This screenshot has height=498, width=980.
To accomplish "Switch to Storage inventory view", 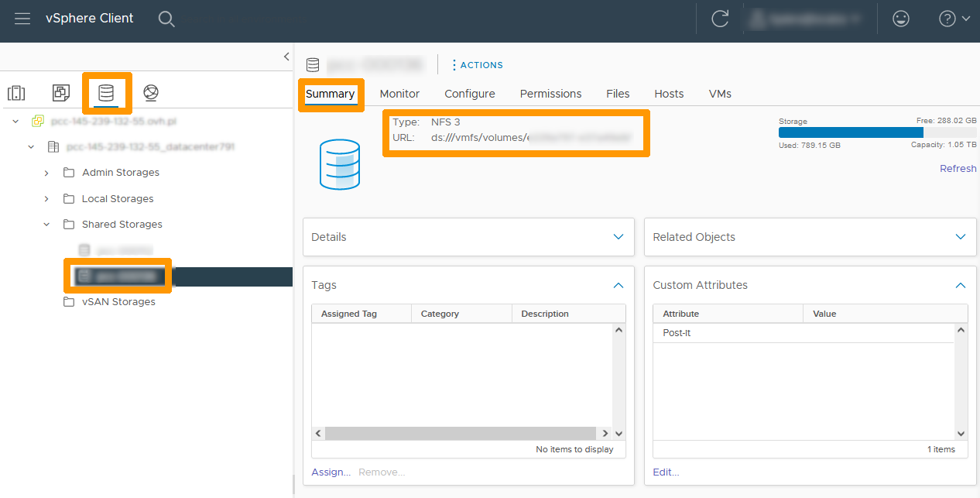I will (x=106, y=93).
